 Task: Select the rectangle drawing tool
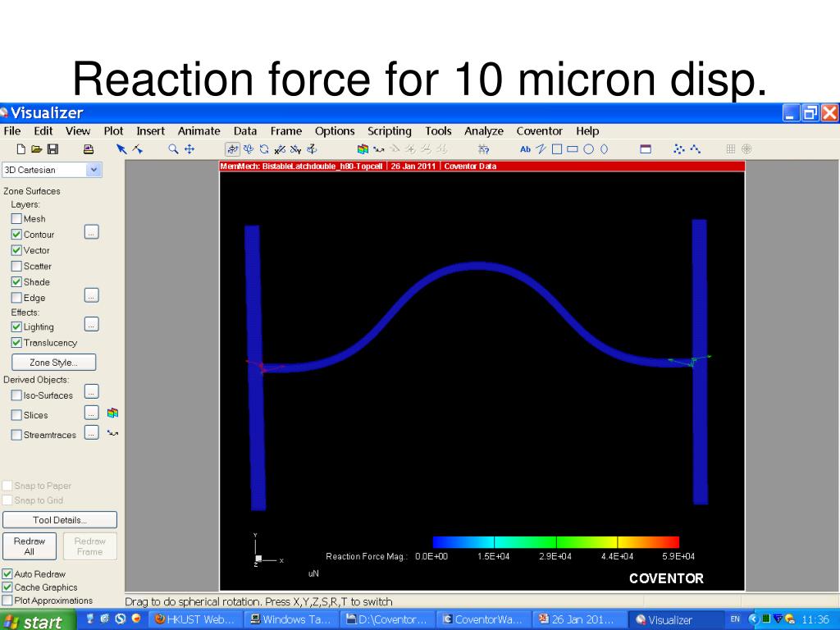click(572, 149)
